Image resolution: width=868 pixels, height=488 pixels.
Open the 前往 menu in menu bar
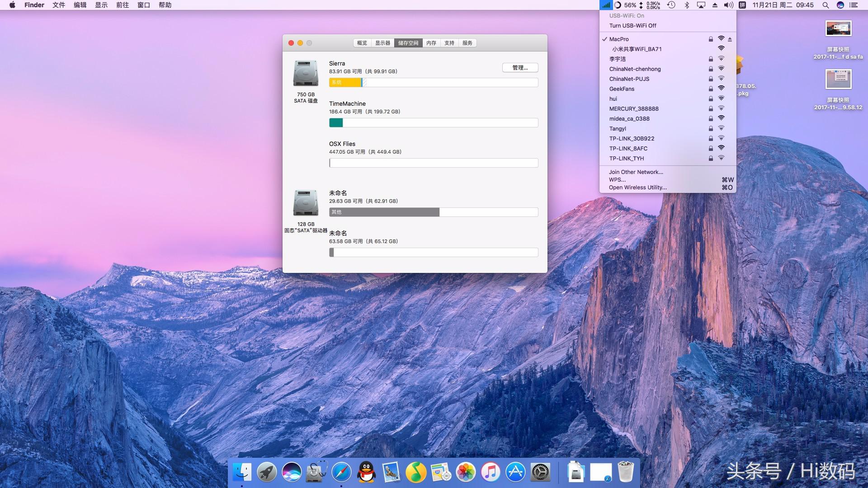(x=123, y=5)
